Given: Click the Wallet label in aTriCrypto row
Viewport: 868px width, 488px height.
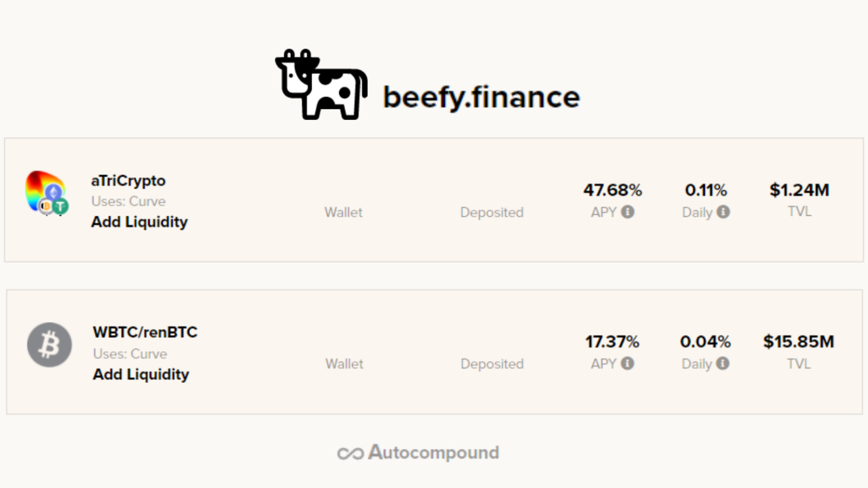Looking at the screenshot, I should (343, 212).
